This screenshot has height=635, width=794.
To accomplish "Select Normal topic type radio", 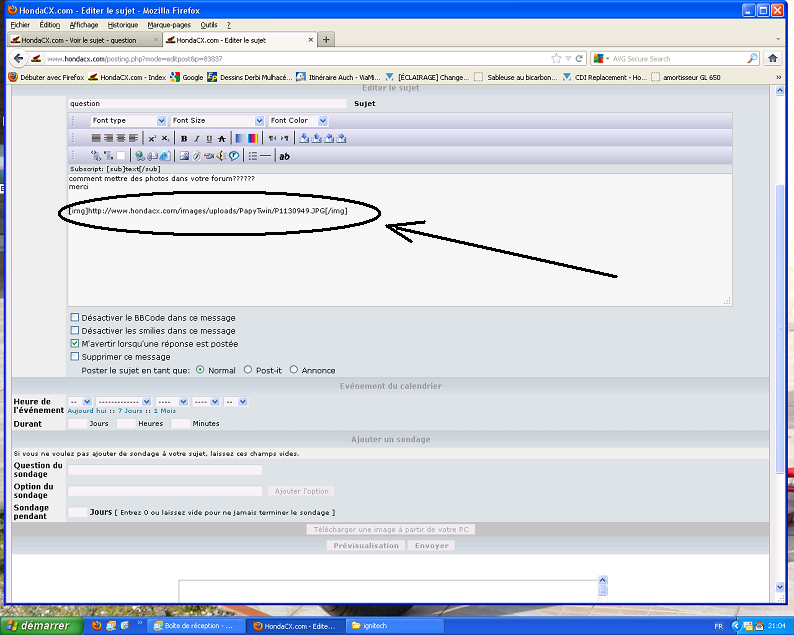I will pyautogui.click(x=200, y=370).
